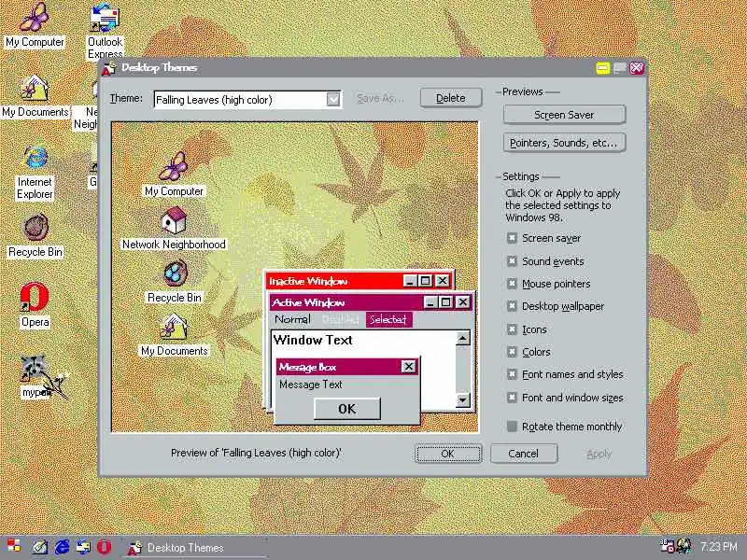747x560 pixels.
Task: Click My Documents icon in theme preview
Action: 175,328
